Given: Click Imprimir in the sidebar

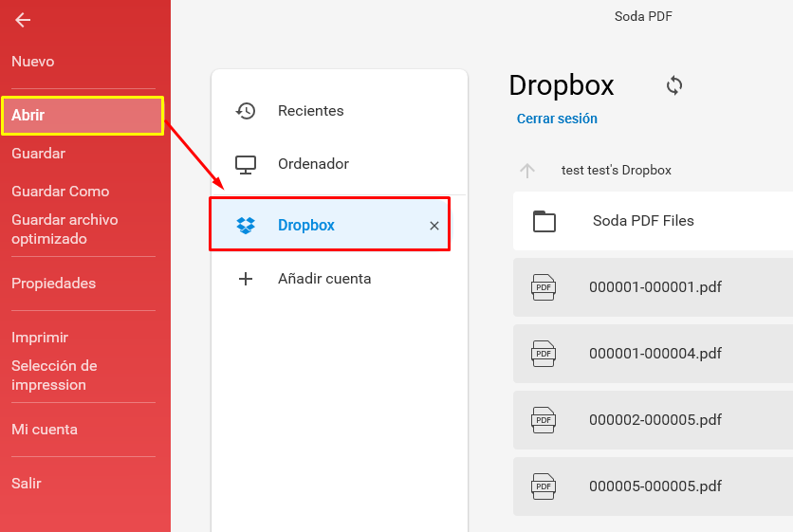Looking at the screenshot, I should (x=40, y=338).
